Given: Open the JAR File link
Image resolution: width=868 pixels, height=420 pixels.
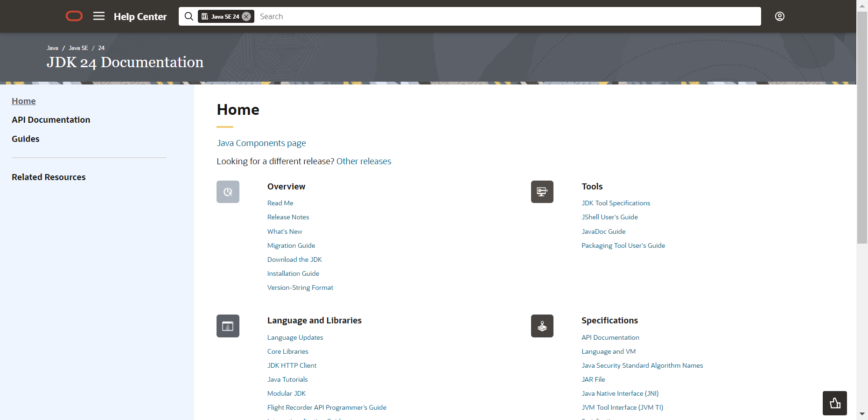Looking at the screenshot, I should 593,379.
